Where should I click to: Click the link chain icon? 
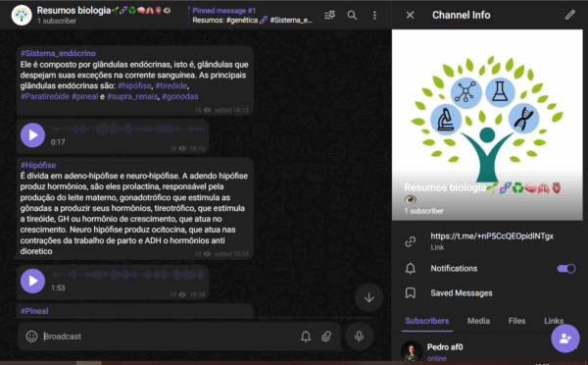[x=411, y=241]
